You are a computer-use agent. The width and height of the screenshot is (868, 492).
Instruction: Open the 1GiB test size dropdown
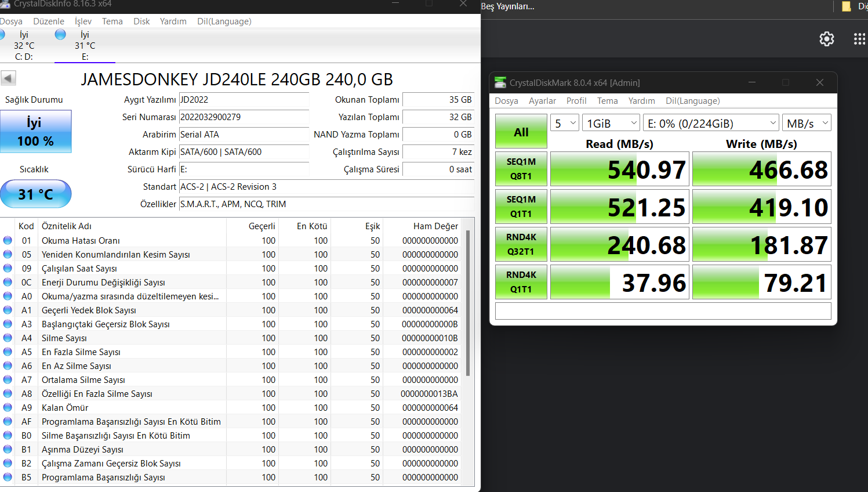click(611, 123)
